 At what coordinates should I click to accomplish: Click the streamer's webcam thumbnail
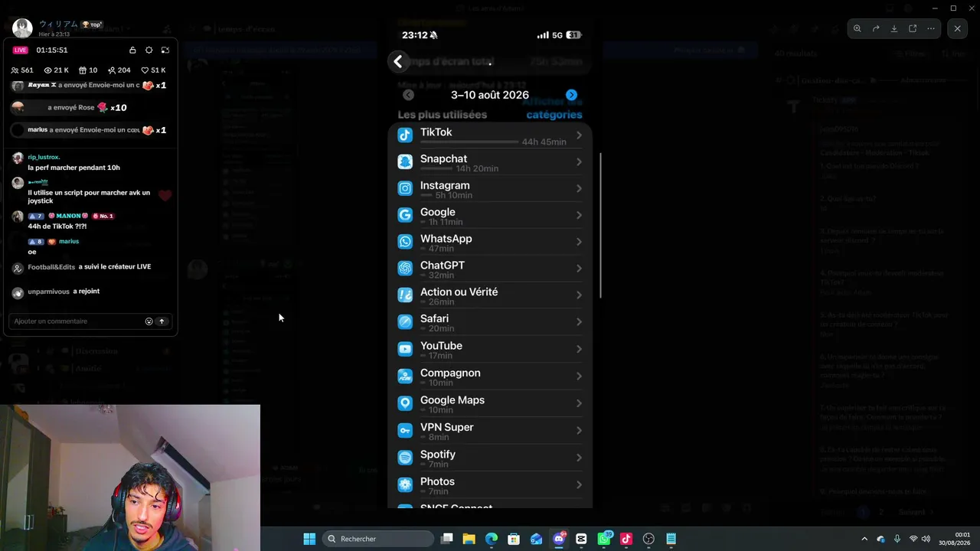[130, 478]
